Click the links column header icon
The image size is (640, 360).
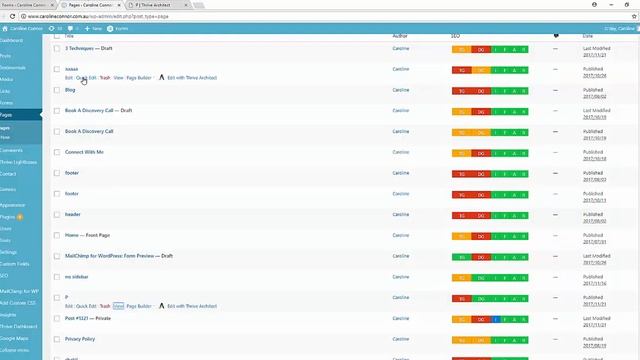(556, 36)
